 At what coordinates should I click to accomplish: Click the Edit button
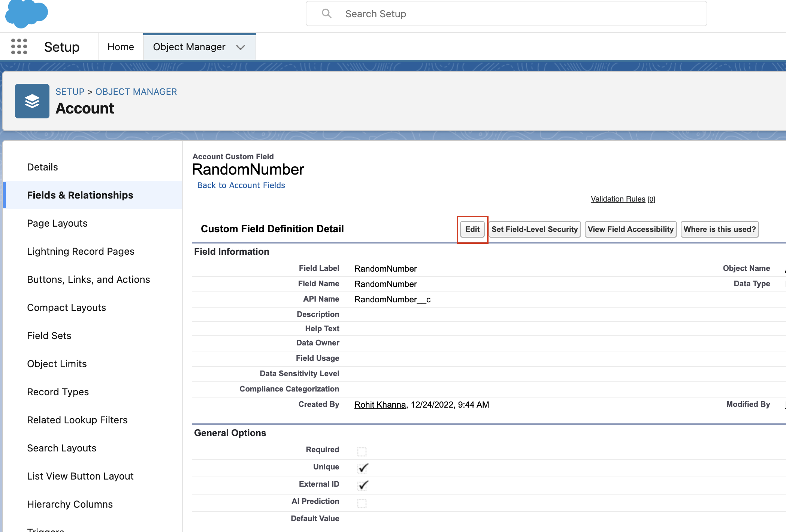(472, 229)
